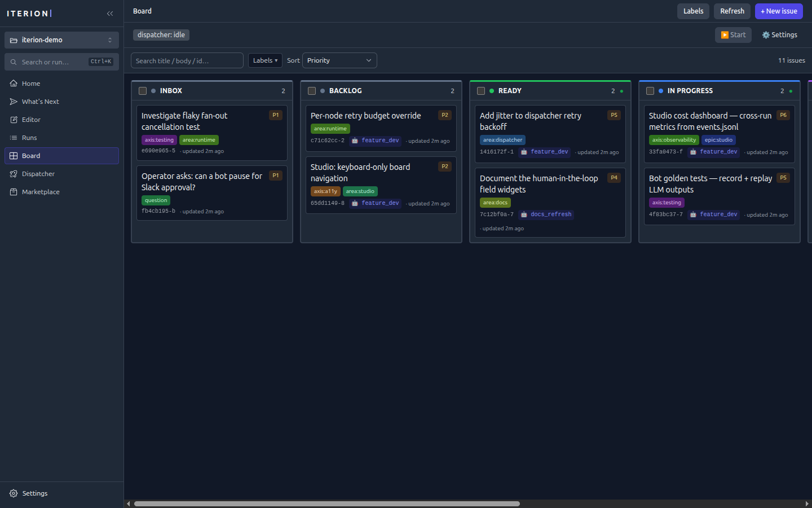Click the bot icon on Per-node retry budget card
This screenshot has height=508, width=812.
click(x=355, y=141)
